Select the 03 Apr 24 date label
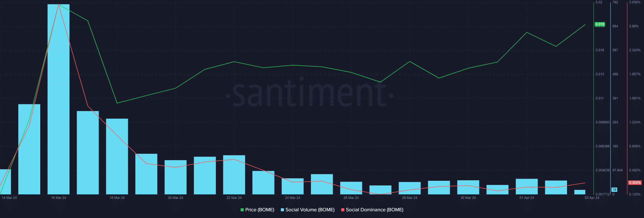Screen dimensions: 644x218 click(x=592, y=198)
